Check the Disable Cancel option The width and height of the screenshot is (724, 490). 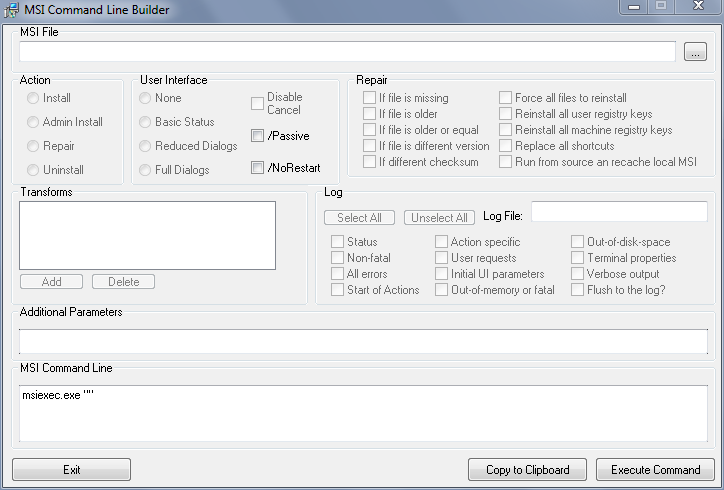[x=258, y=103]
